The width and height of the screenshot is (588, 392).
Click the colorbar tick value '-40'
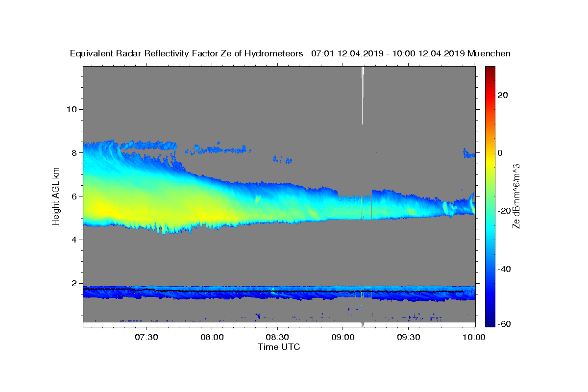click(x=504, y=269)
